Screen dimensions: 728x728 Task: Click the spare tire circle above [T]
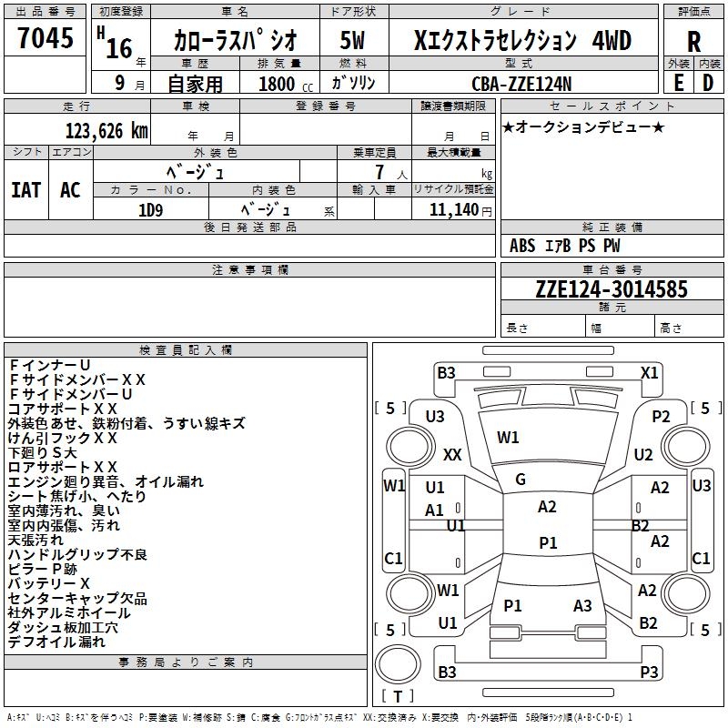(398, 664)
